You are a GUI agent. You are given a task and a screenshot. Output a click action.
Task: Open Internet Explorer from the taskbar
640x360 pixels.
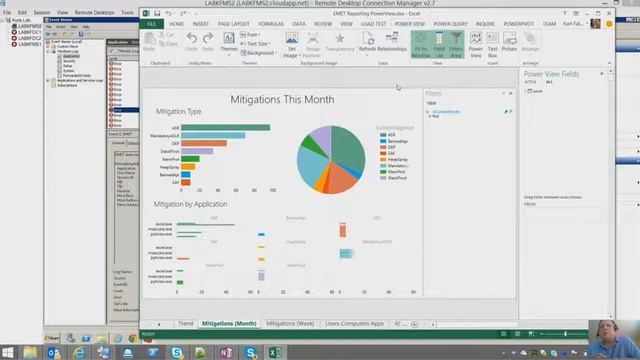79,352
